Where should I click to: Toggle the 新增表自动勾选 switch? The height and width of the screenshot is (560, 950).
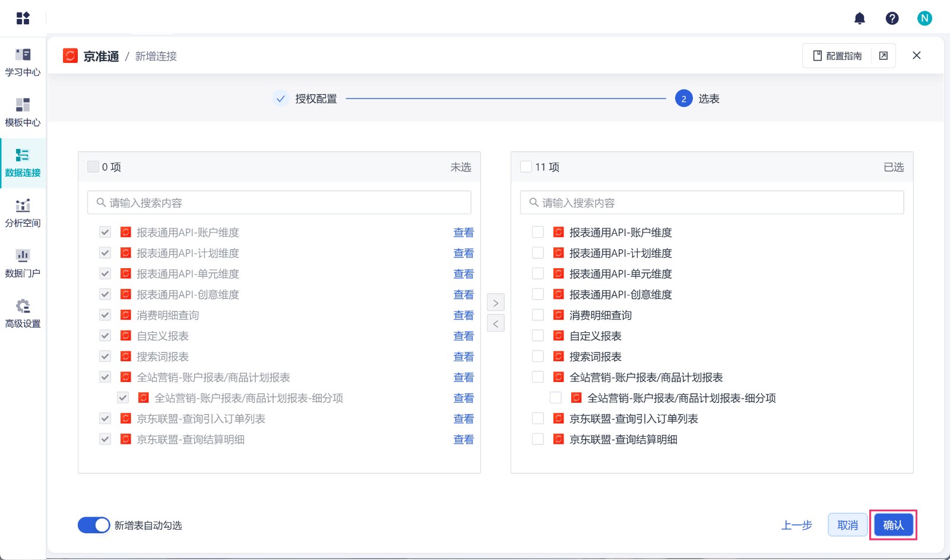94,525
